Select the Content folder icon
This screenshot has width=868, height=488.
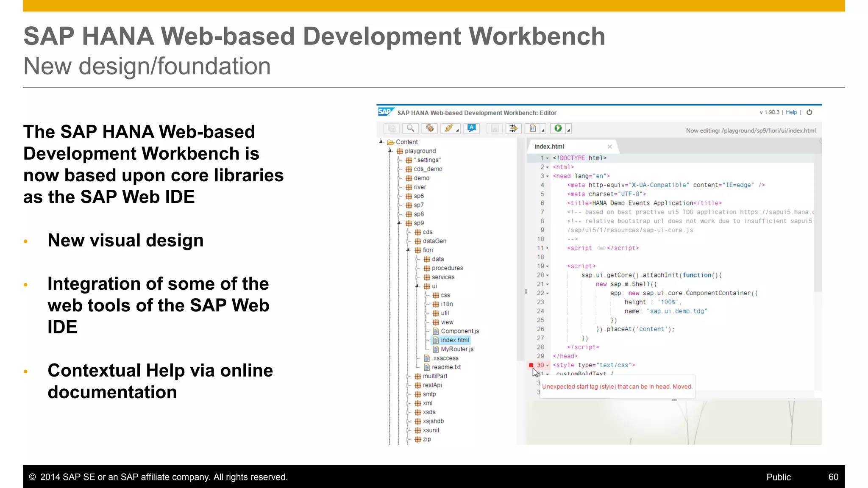tap(391, 142)
